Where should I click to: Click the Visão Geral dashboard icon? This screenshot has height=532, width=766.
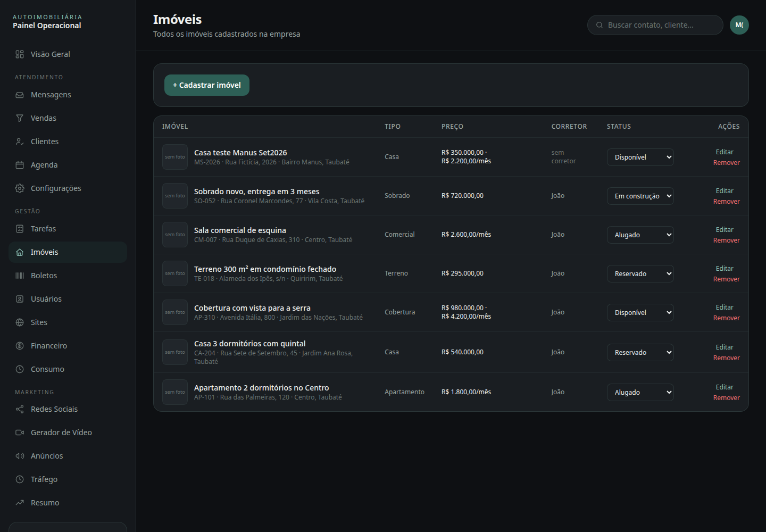coord(20,54)
